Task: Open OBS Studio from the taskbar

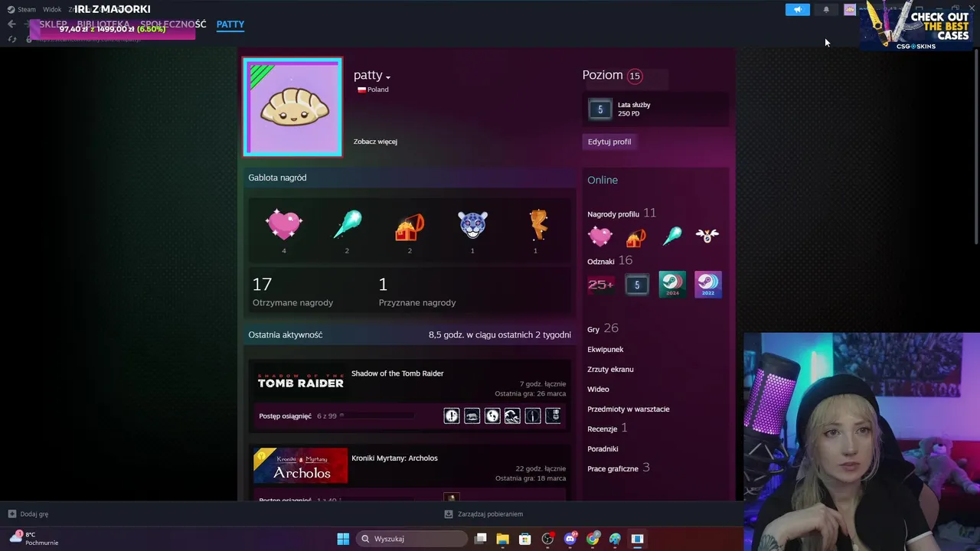Action: point(547,539)
